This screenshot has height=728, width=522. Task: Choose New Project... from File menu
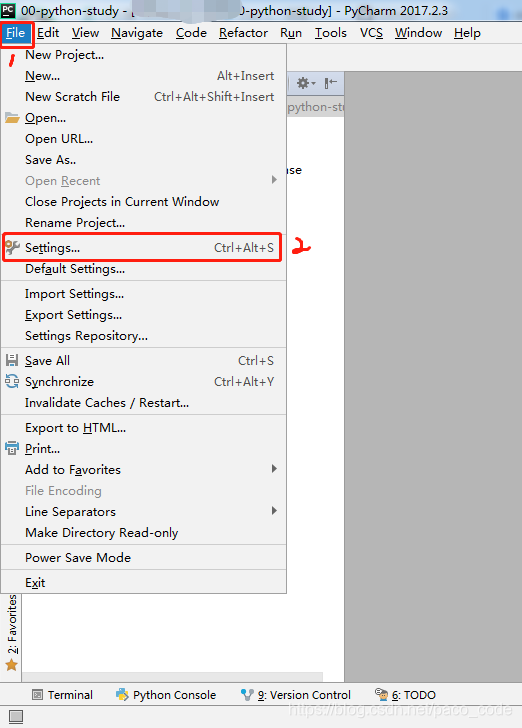click(144, 55)
